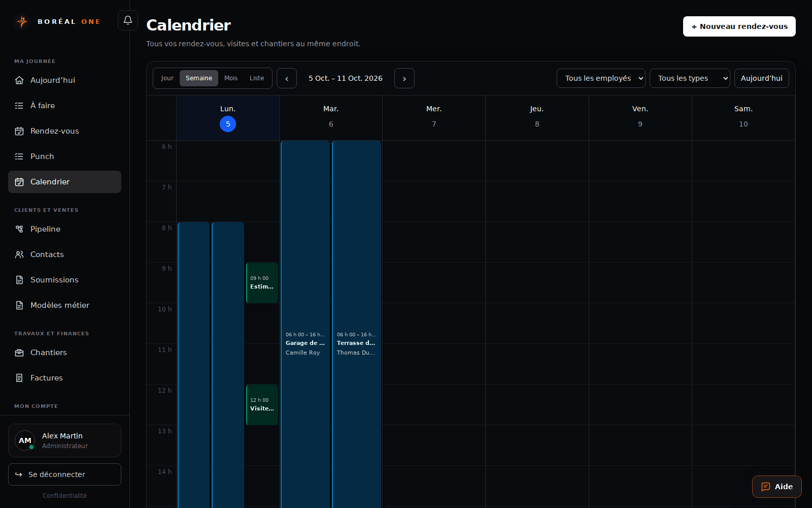This screenshot has height=508, width=812.
Task: Switch to Liste view
Action: click(257, 78)
